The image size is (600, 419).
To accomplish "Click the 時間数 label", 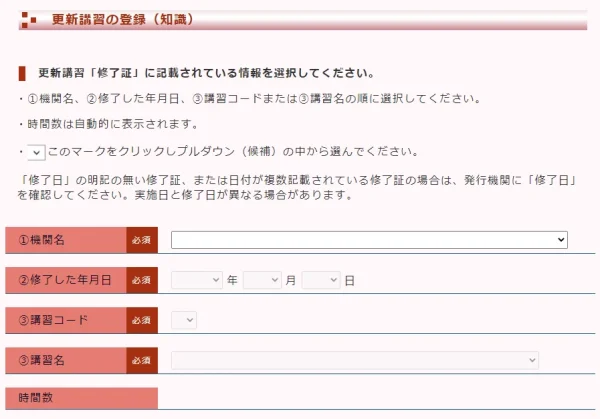I will 80,398.
